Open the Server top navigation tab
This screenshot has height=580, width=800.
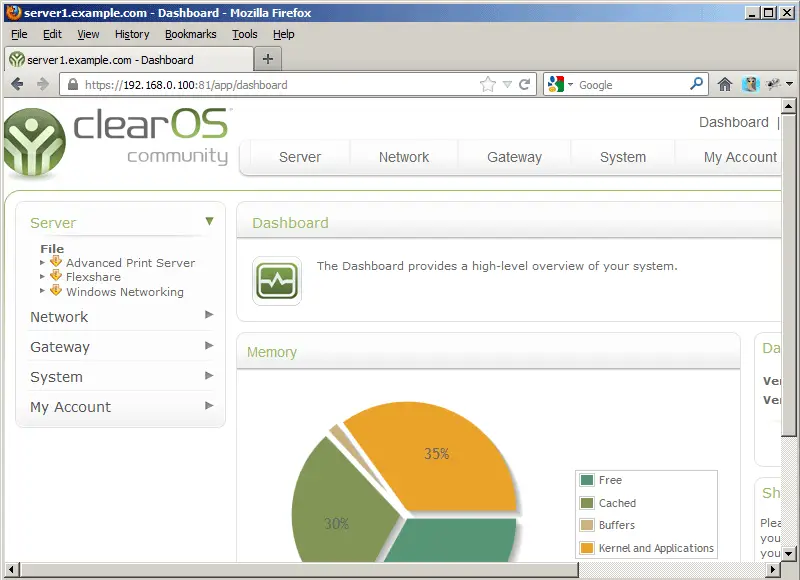[x=300, y=157]
